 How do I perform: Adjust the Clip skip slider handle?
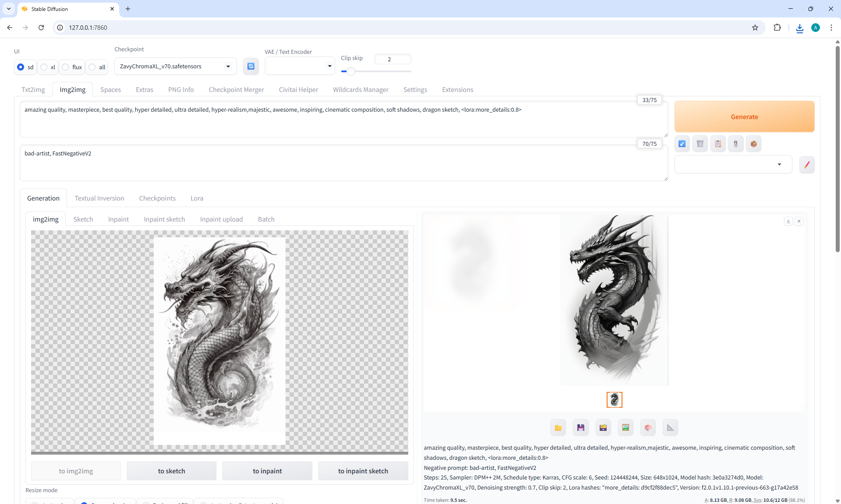[350, 71]
